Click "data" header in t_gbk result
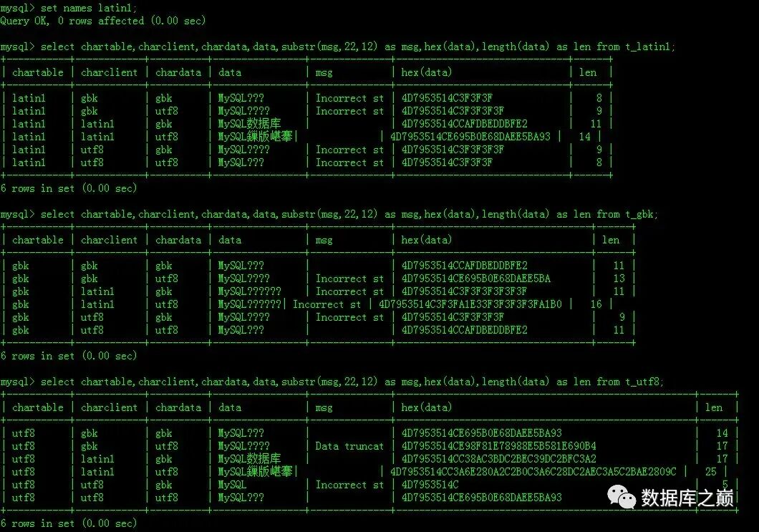The width and height of the screenshot is (759, 532). [x=229, y=240]
